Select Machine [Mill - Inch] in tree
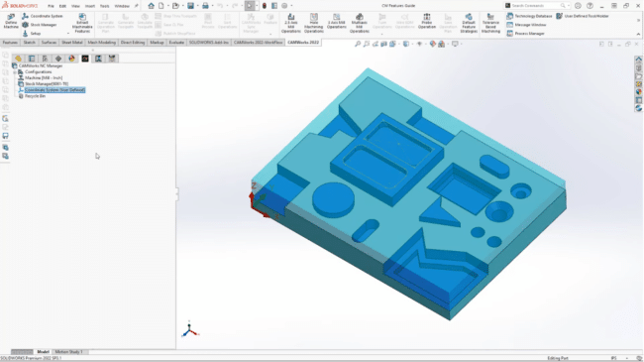 [x=44, y=77]
